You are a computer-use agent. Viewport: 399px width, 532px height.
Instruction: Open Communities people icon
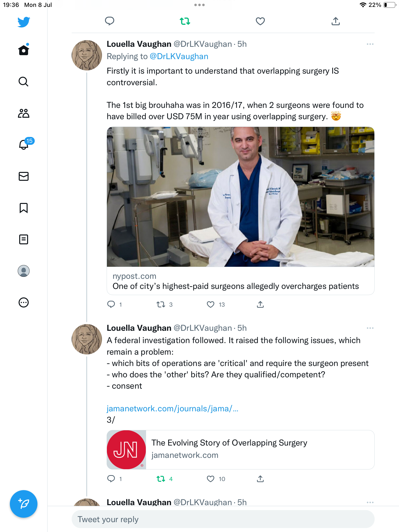click(x=24, y=113)
